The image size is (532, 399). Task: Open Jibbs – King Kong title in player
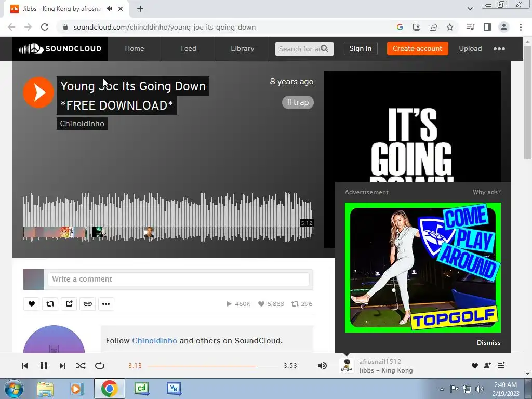386,370
